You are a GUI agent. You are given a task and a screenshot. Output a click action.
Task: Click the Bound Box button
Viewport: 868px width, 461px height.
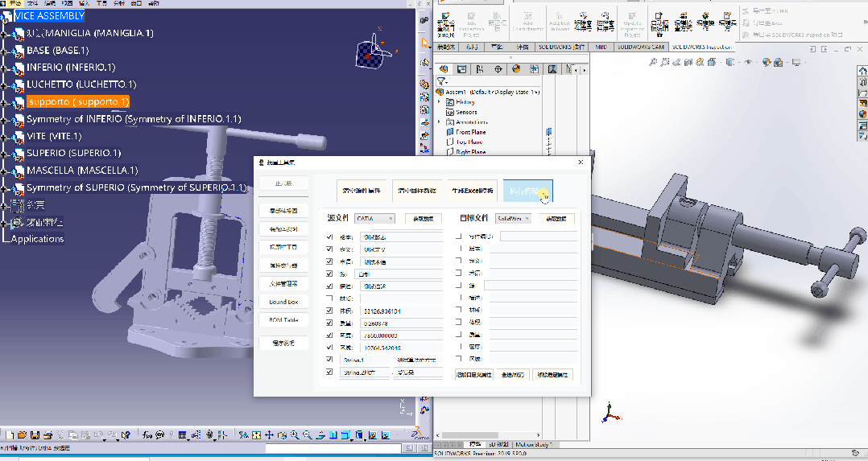tap(283, 302)
